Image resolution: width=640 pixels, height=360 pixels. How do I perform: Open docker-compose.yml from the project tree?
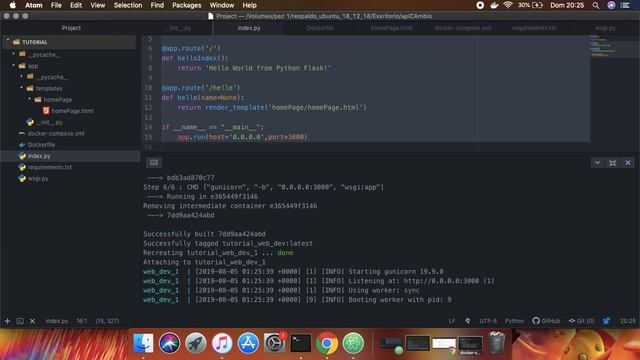56,133
